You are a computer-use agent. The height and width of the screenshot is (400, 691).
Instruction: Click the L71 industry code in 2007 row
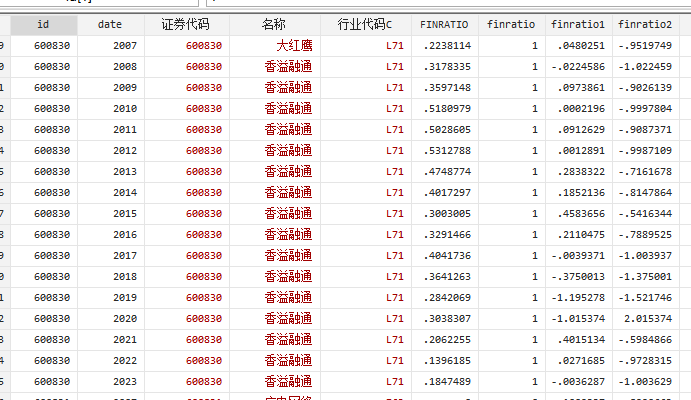[x=394, y=45]
